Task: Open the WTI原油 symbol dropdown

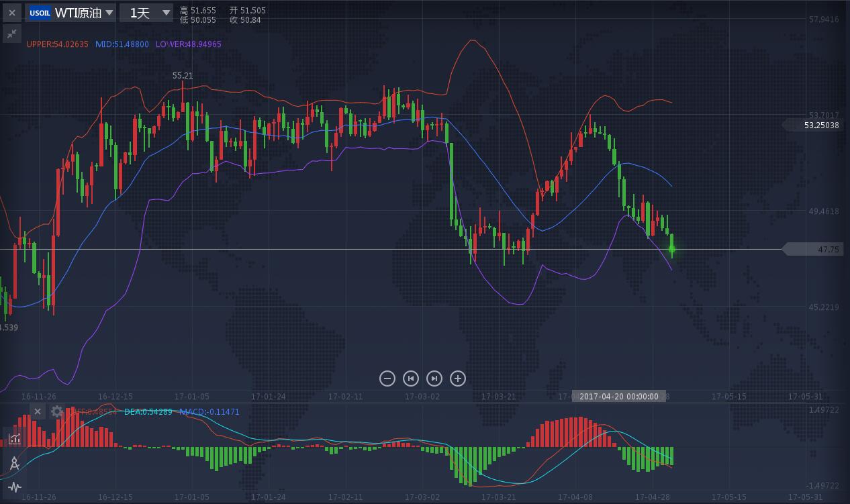Action: (x=84, y=13)
